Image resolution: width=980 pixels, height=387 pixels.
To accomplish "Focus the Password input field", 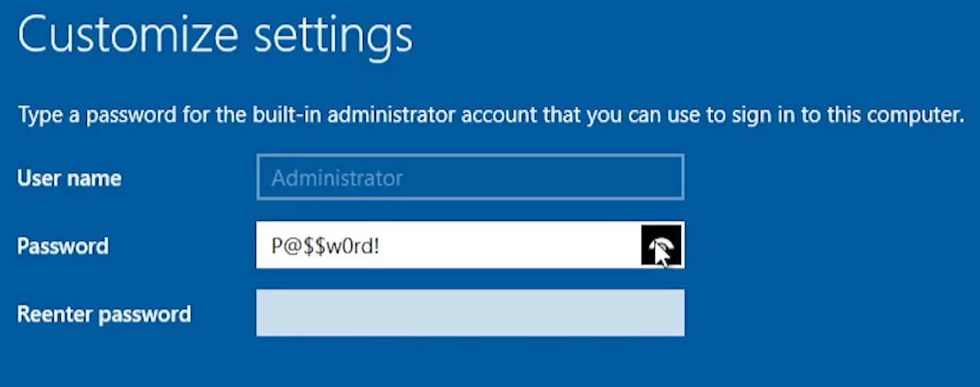I will tap(470, 245).
